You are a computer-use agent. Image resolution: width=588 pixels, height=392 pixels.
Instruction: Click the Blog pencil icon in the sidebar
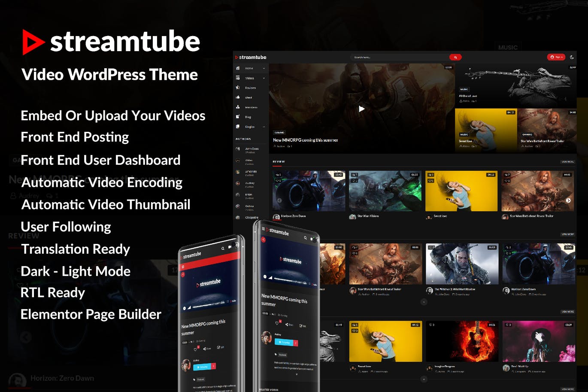point(237,116)
